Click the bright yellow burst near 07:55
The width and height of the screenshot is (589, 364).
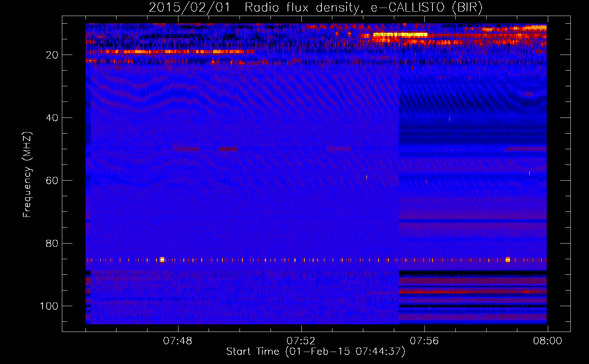point(400,35)
